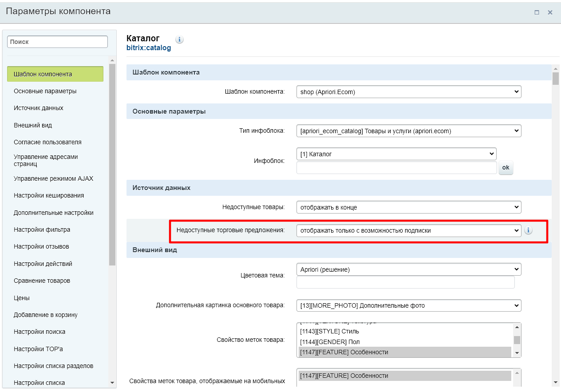The width and height of the screenshot is (561, 392).
Task: Click info icon beside Недоступные торговые предложения dropdown
Action: click(528, 230)
